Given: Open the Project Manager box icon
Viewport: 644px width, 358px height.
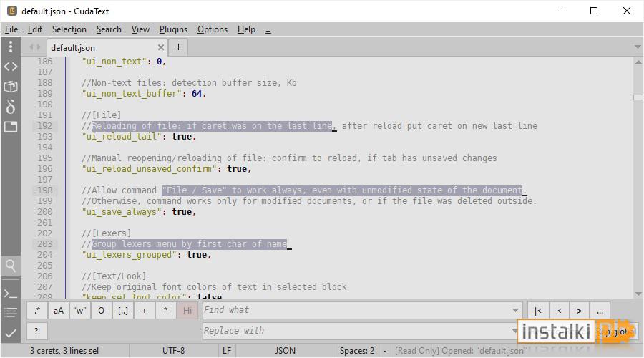Looking at the screenshot, I should [x=11, y=87].
